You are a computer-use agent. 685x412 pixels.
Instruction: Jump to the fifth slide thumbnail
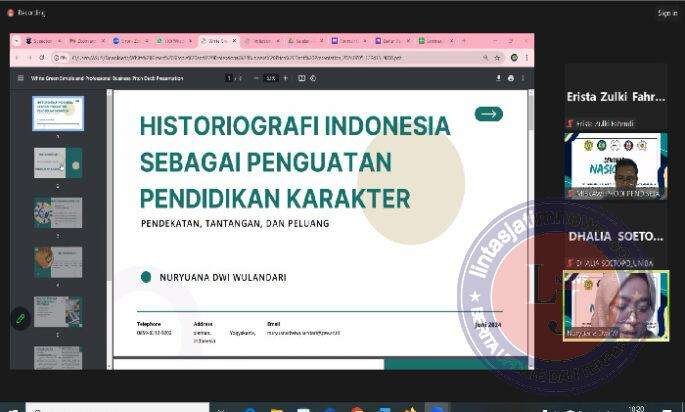click(58, 311)
